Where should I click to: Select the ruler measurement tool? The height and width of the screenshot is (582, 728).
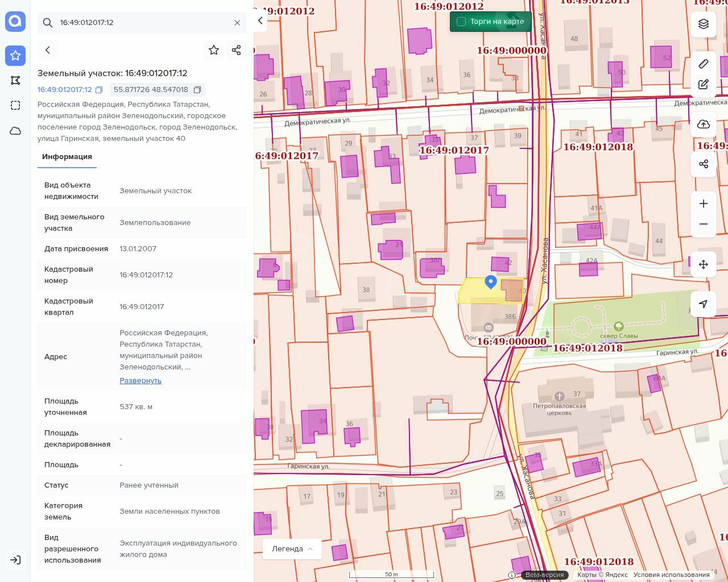pyautogui.click(x=704, y=64)
